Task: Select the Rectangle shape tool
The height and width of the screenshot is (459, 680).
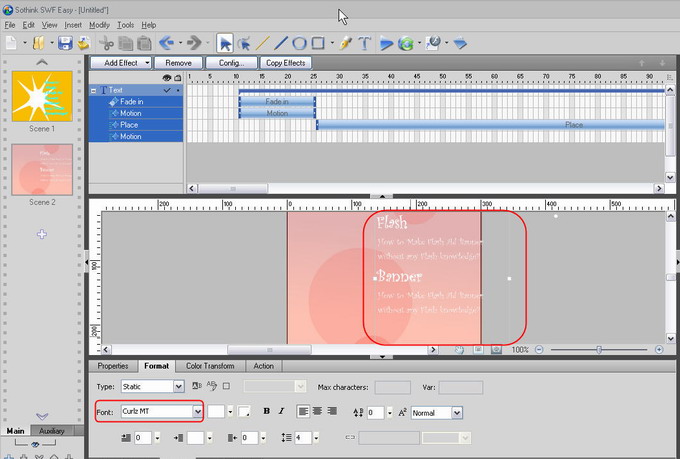Action: coord(318,43)
